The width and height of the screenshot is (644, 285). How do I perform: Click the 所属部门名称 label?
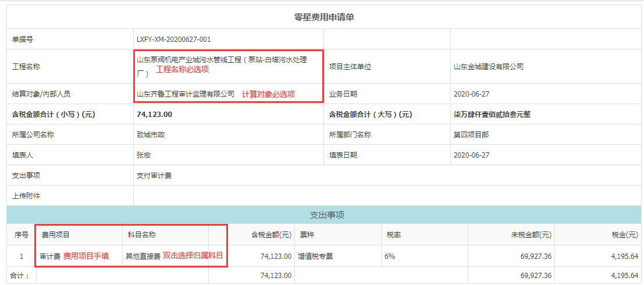pyautogui.click(x=350, y=135)
